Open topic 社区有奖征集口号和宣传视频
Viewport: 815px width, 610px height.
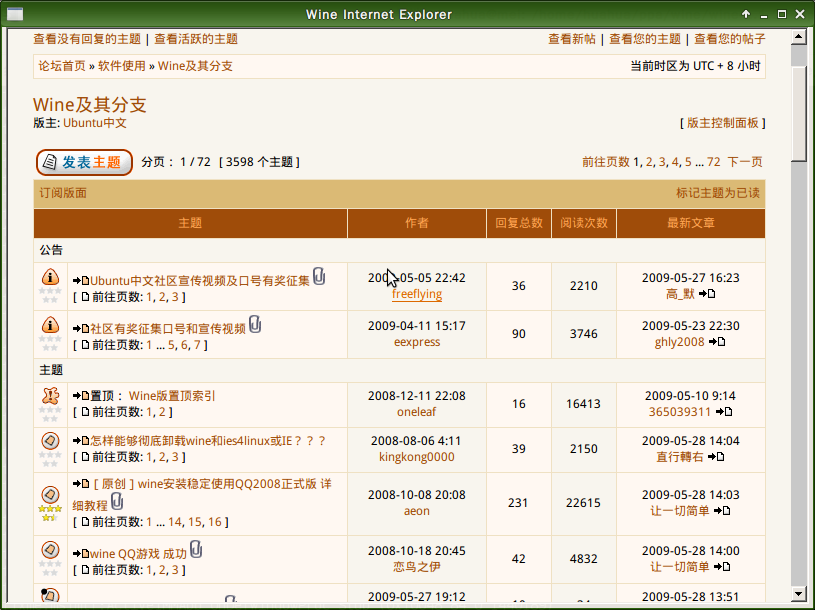(x=168, y=329)
